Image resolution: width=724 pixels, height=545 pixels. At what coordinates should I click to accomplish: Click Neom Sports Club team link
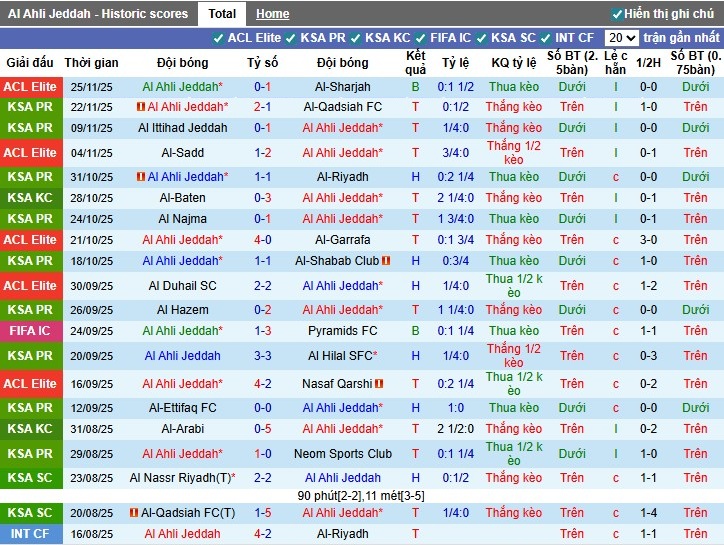pos(342,454)
